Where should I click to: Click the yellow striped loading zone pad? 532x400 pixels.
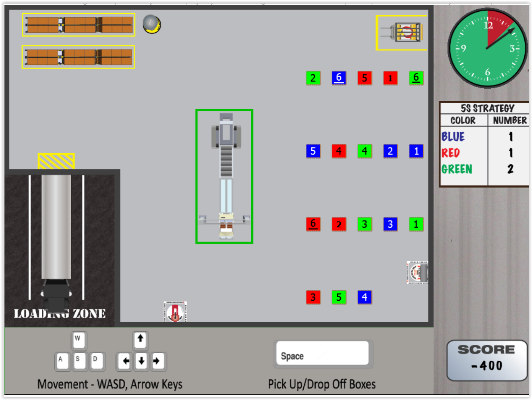[x=56, y=161]
